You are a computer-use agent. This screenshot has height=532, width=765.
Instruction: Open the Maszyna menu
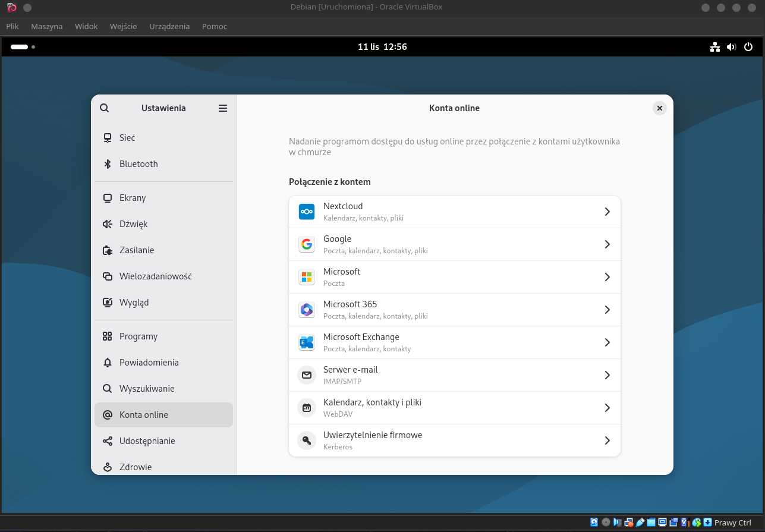(47, 26)
